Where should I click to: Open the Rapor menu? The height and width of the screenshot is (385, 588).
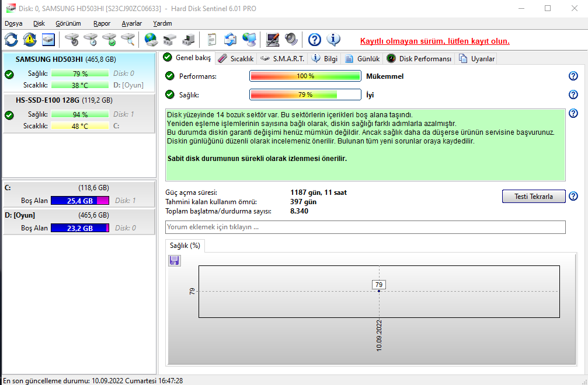click(x=102, y=23)
